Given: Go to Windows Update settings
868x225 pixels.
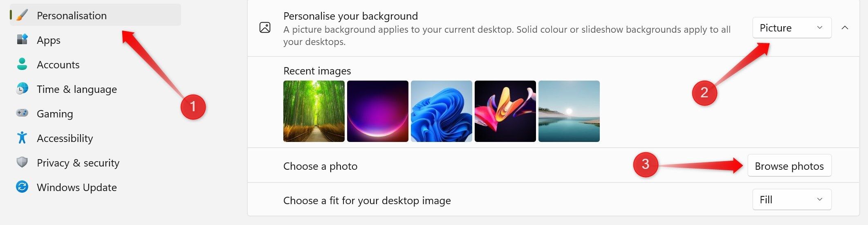Looking at the screenshot, I should (77, 187).
